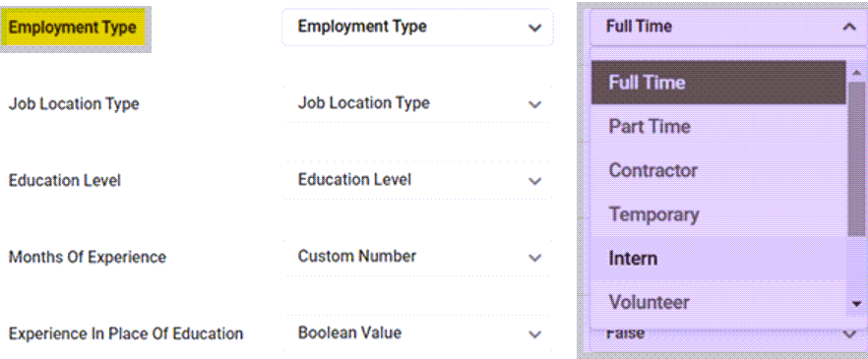Click the list scrollbar down arrow
This screenshot has height=359, width=868.
click(857, 303)
